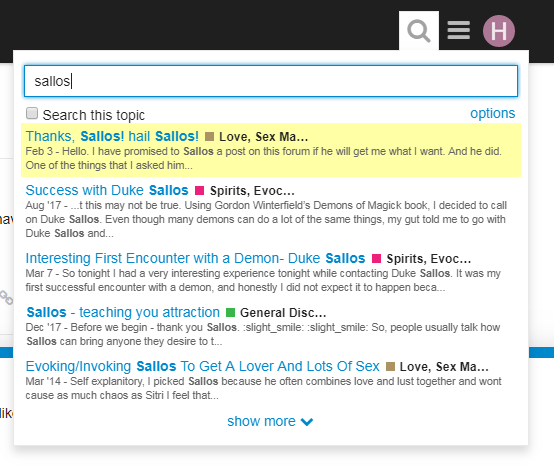The height and width of the screenshot is (475, 554).
Task: Click the General Disc category label
Action: click(283, 313)
